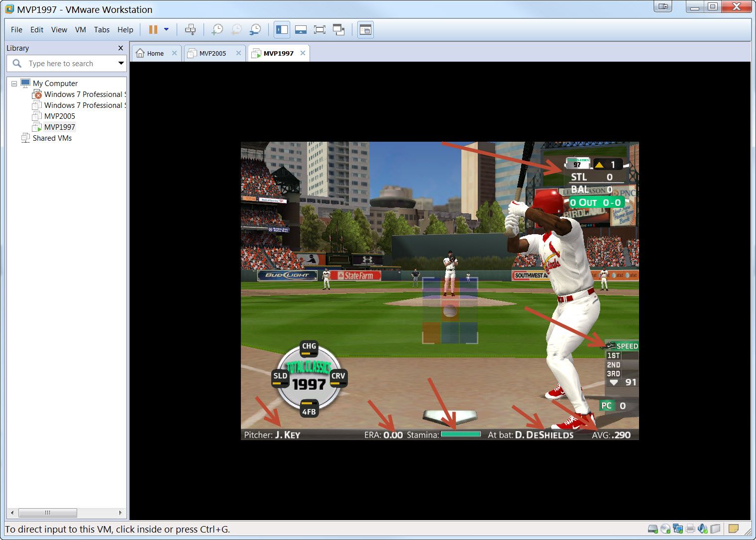Open the VM menu

click(81, 30)
